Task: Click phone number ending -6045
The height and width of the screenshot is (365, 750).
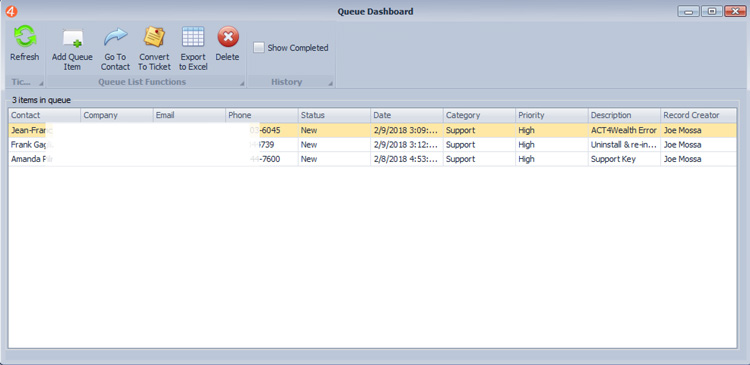Action: 265,130
